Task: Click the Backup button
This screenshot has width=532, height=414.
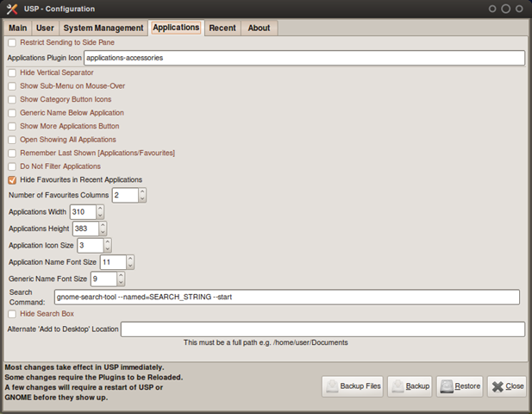Action: click(410, 386)
